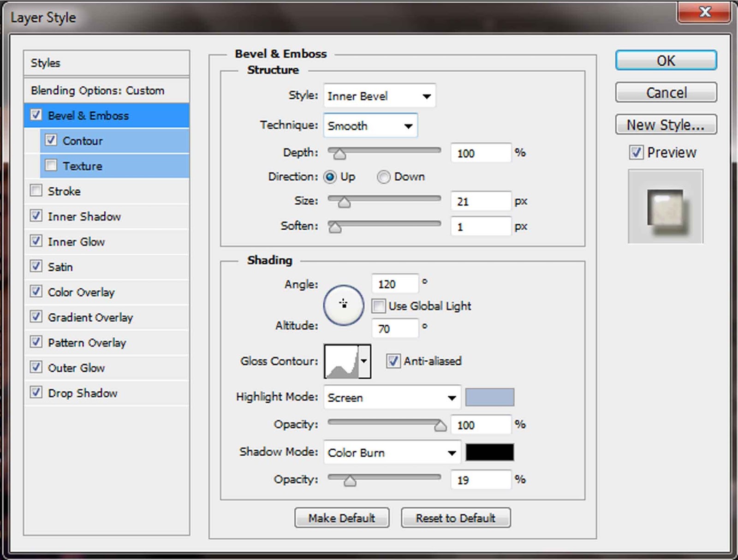The image size is (738, 560).
Task: Open the Styles panel entry
Action: (x=107, y=63)
